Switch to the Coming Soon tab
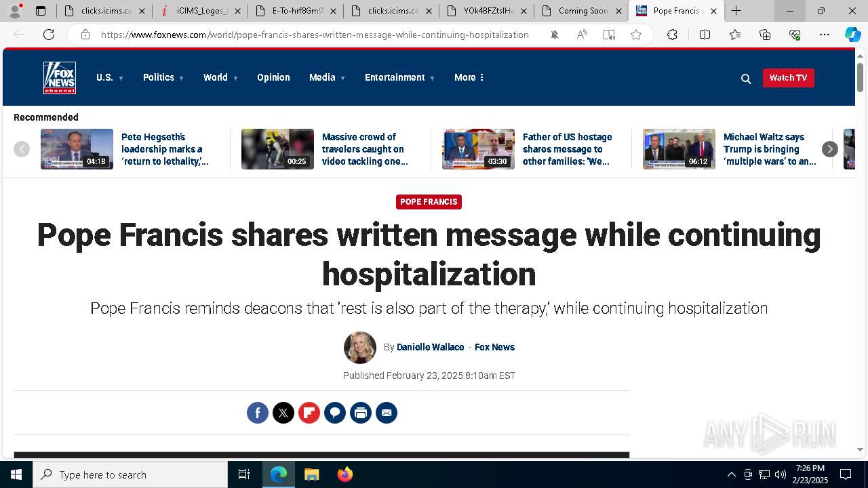This screenshot has width=868, height=488. tap(582, 11)
